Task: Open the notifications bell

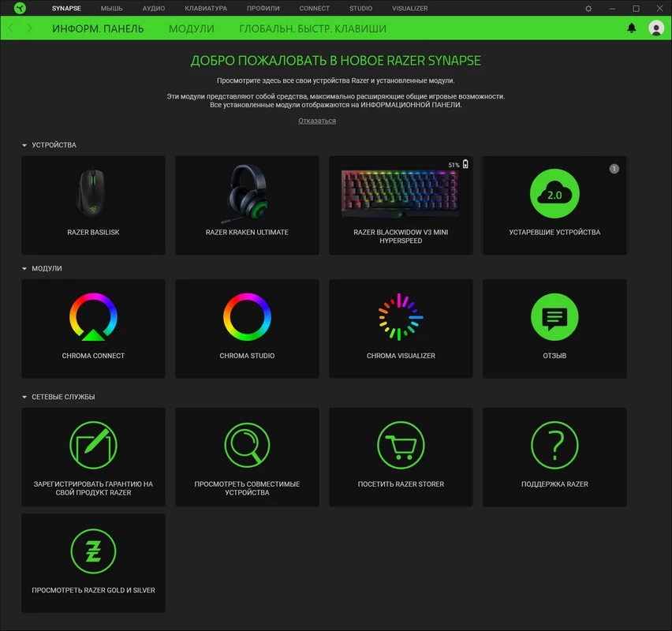Action: pyautogui.click(x=631, y=28)
